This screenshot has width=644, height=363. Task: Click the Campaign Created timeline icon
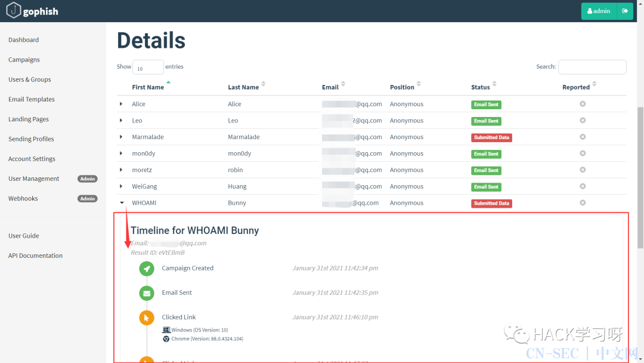click(147, 269)
